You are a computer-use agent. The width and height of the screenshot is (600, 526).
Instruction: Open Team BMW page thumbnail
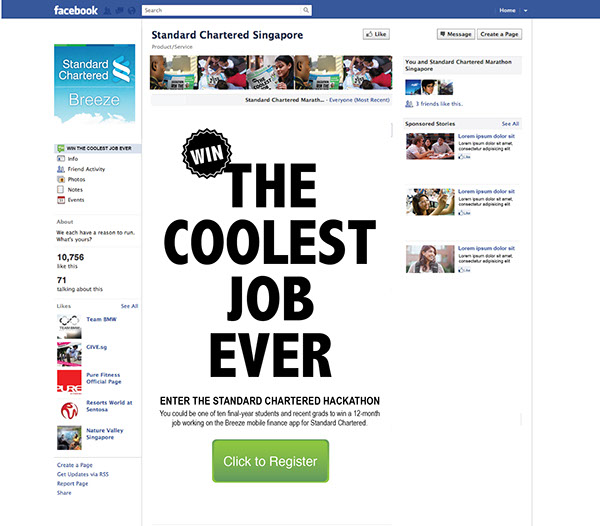pos(69,327)
